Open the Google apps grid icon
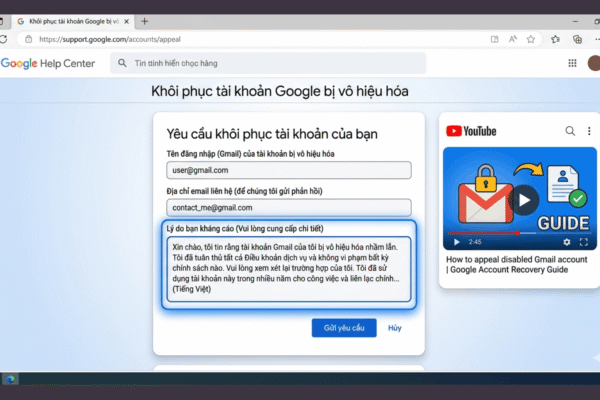This screenshot has width=600, height=400. coord(572,63)
